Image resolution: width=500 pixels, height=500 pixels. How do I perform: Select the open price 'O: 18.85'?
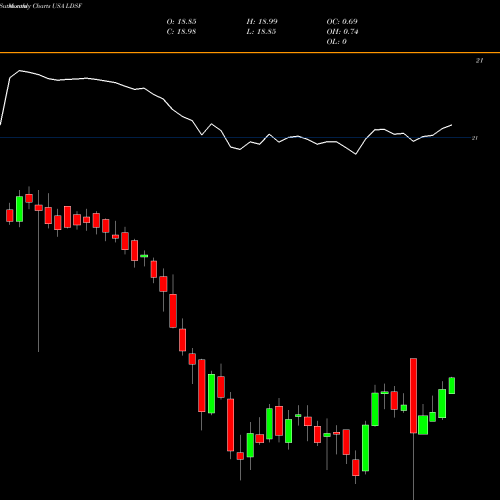tap(181, 22)
